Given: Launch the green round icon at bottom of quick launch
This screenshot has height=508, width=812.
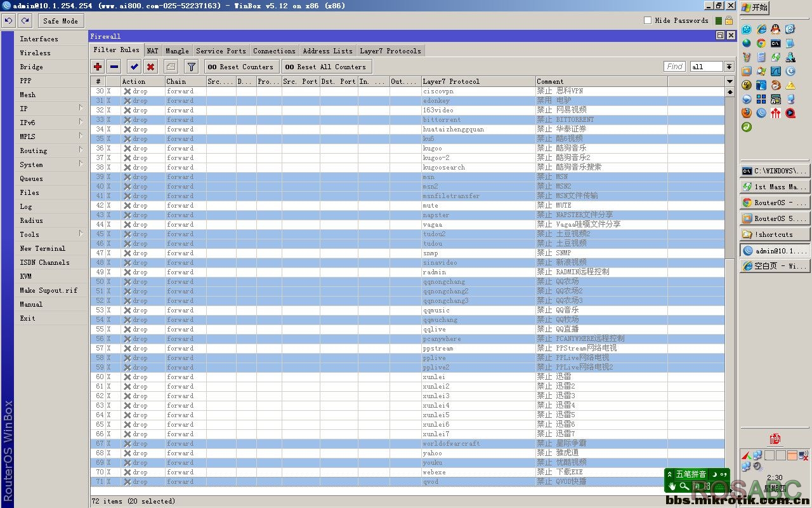Looking at the screenshot, I should click(747, 127).
